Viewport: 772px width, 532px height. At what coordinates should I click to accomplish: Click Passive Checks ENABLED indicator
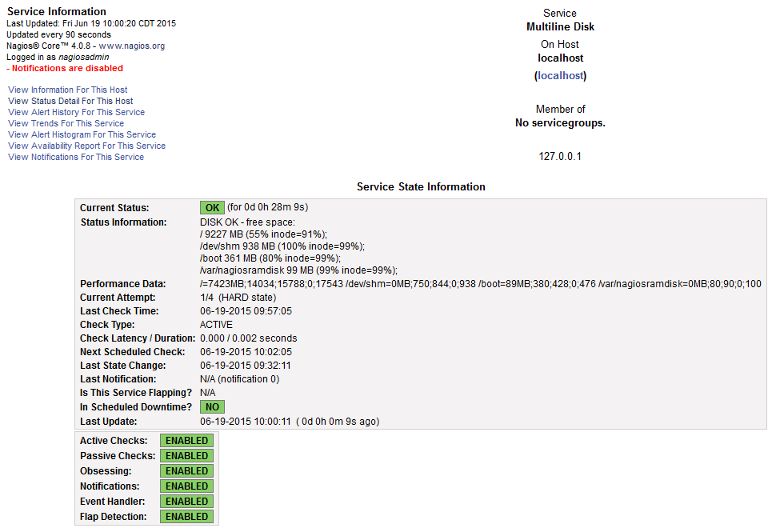[x=187, y=456]
